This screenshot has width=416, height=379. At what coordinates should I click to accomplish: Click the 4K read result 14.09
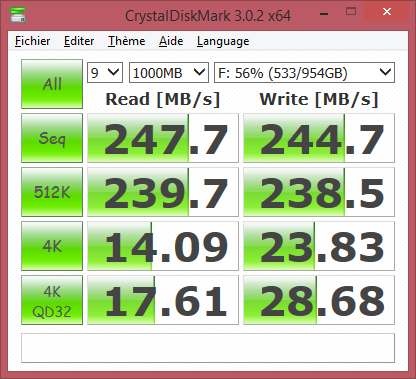click(x=163, y=246)
